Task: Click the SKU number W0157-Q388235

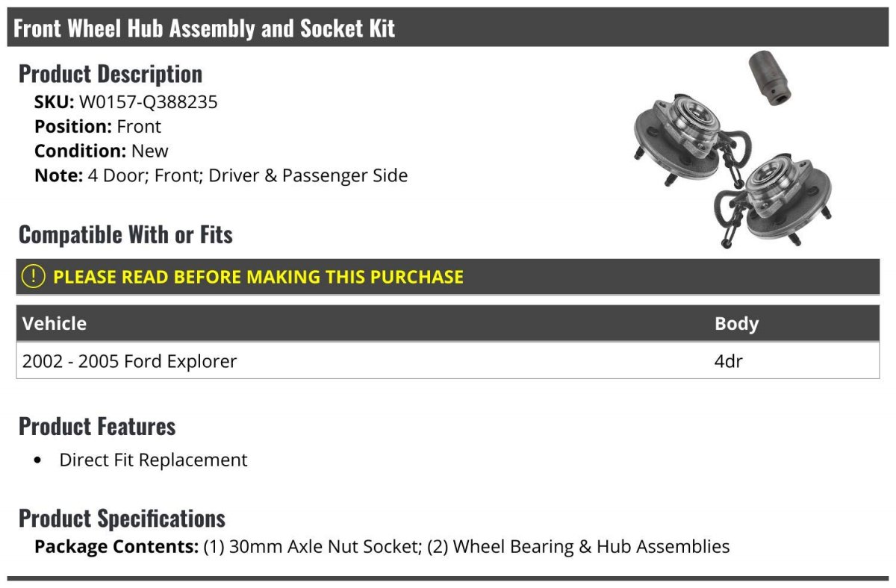Action: click(148, 102)
